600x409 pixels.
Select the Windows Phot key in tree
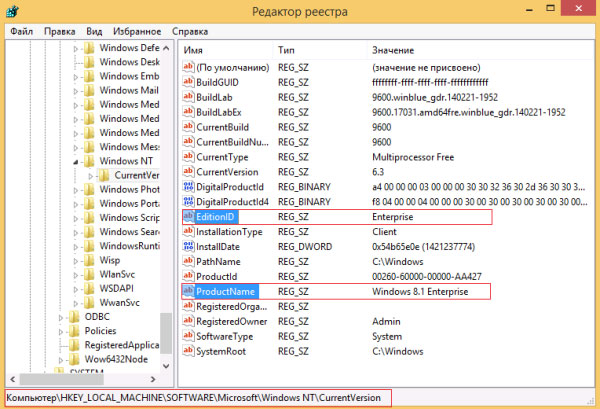[x=130, y=189]
